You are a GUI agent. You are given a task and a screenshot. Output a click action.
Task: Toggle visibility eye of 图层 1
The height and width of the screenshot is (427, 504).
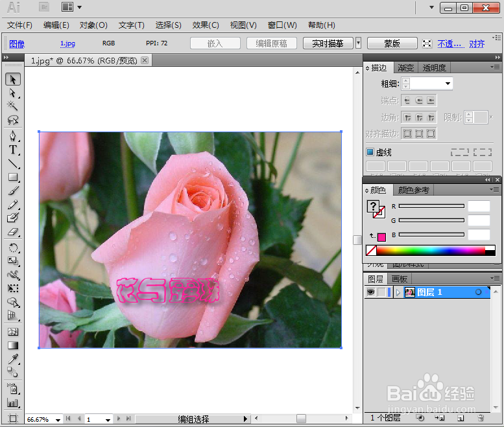point(370,292)
